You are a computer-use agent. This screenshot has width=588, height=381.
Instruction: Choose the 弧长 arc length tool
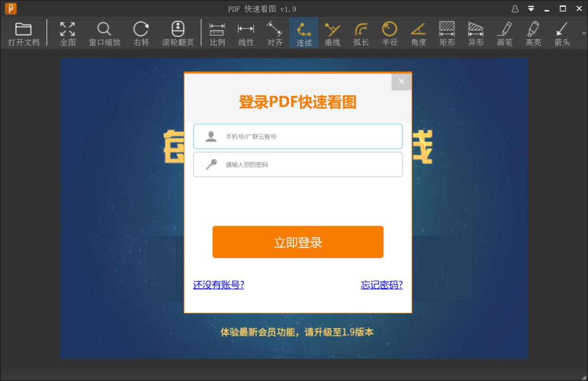click(361, 32)
